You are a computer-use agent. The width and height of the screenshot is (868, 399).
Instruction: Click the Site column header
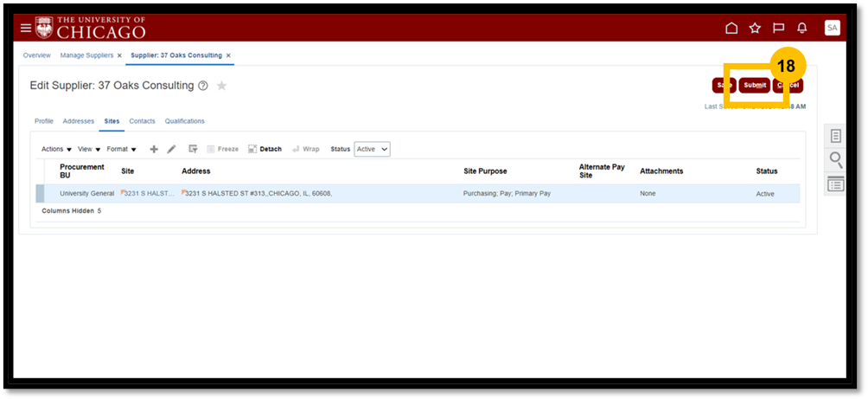pyautogui.click(x=127, y=171)
